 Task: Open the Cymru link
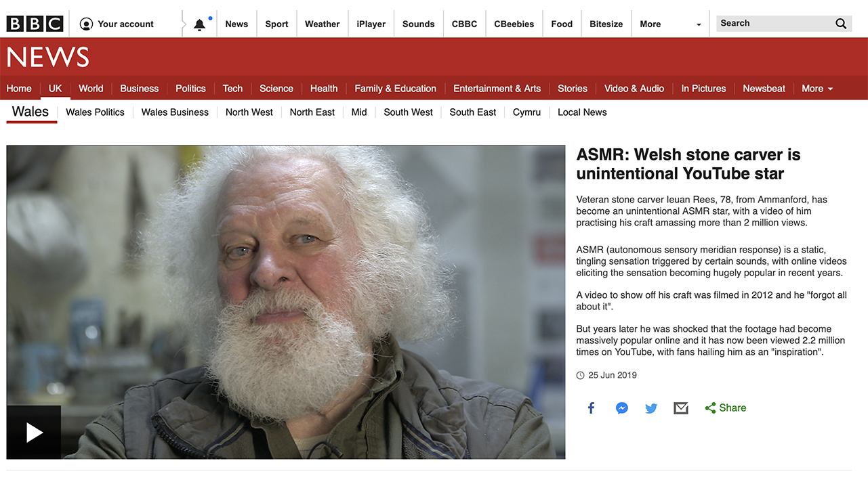click(526, 112)
